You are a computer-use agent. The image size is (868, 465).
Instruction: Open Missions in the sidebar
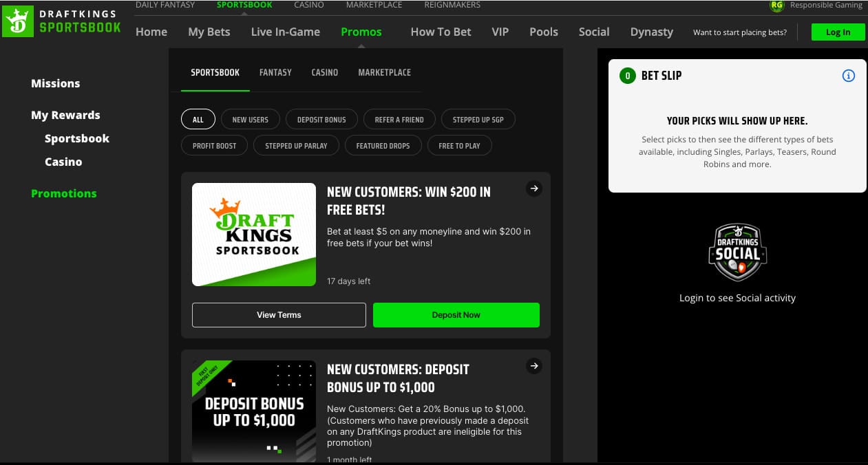click(x=56, y=83)
